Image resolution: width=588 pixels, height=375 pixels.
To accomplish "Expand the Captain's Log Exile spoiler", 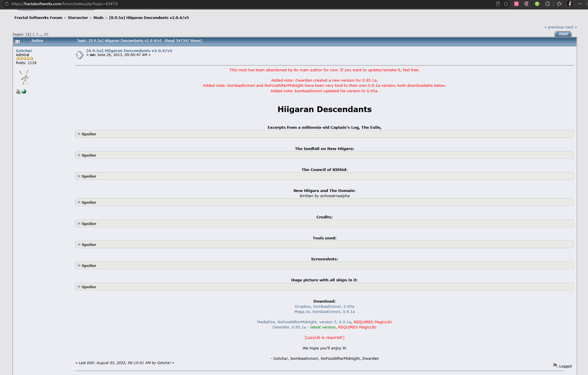I will 324,134.
